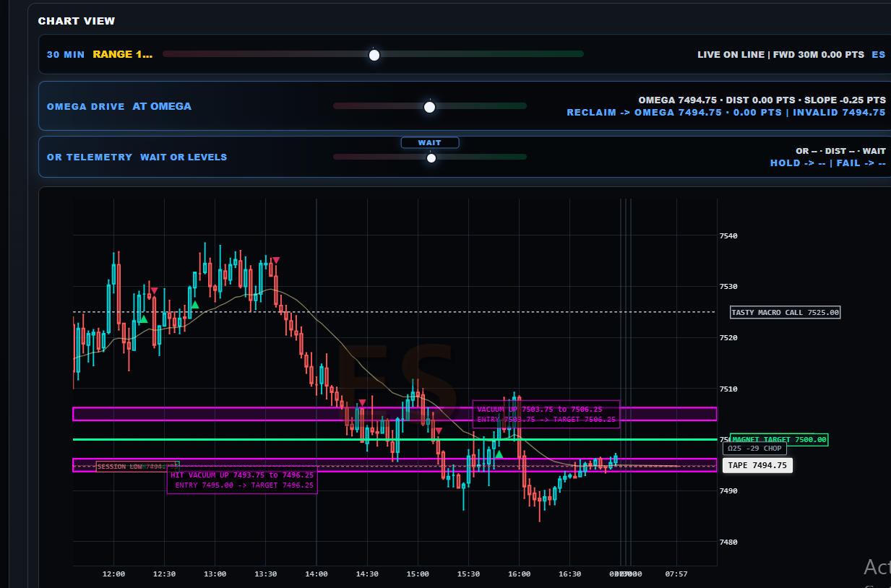Select the 30 MIN timeframe label
The width and height of the screenshot is (891, 588).
coord(66,54)
